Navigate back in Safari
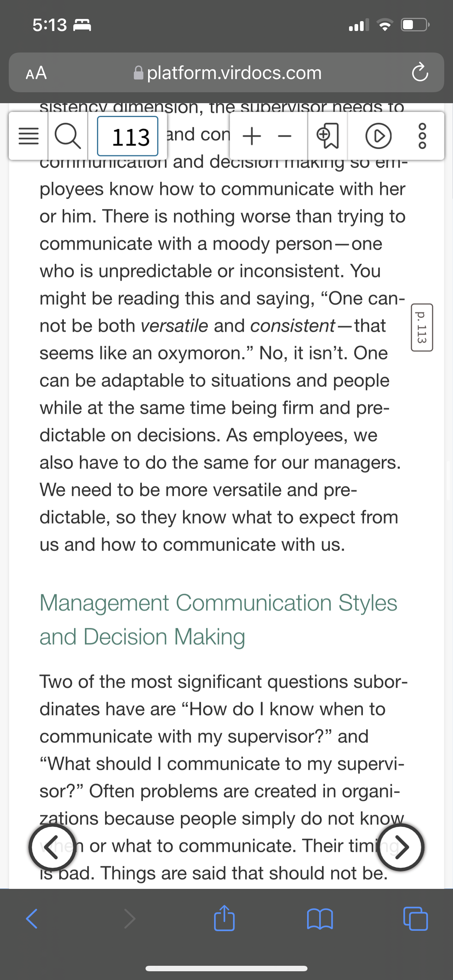 32,919
